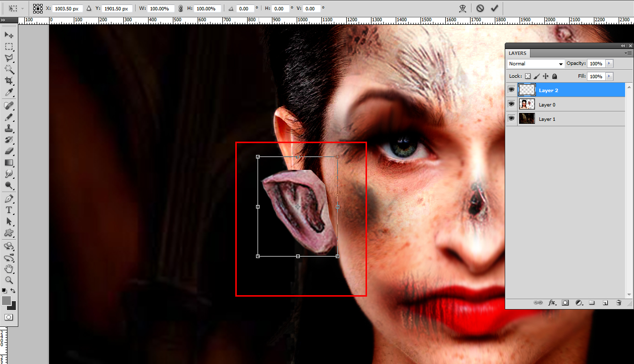Viewport: 634px width, 364px height.
Task: Select the Type tool
Action: (x=9, y=210)
